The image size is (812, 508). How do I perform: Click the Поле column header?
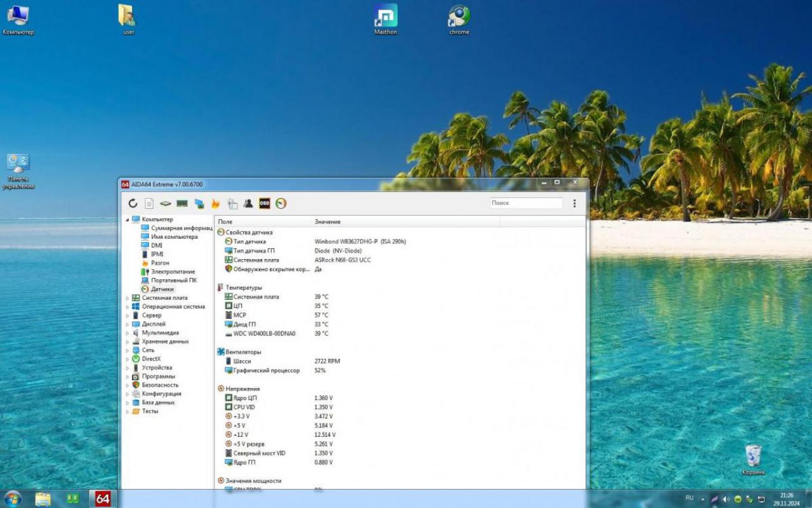point(263,222)
